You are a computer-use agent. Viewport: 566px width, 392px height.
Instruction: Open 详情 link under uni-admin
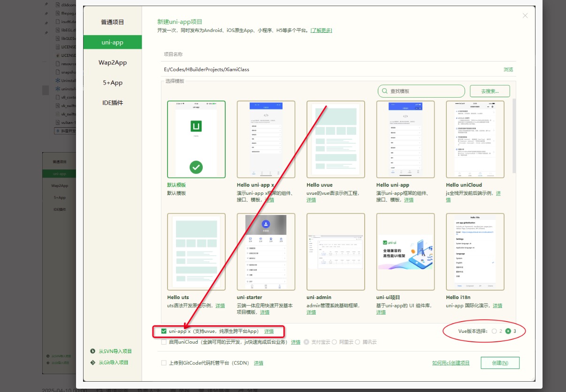[x=311, y=313]
